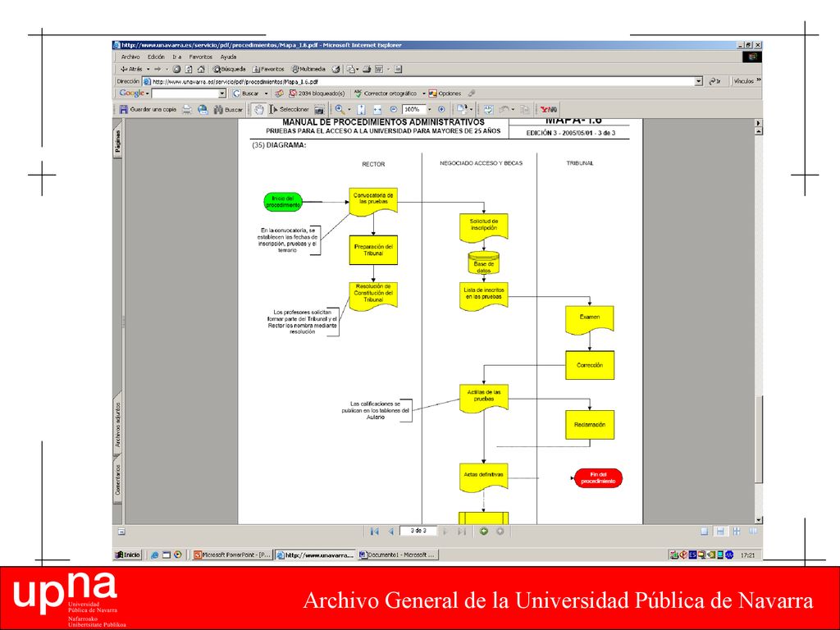The image size is (840, 630).
Task: Expand the Google search box dropdown
Action: point(222,94)
